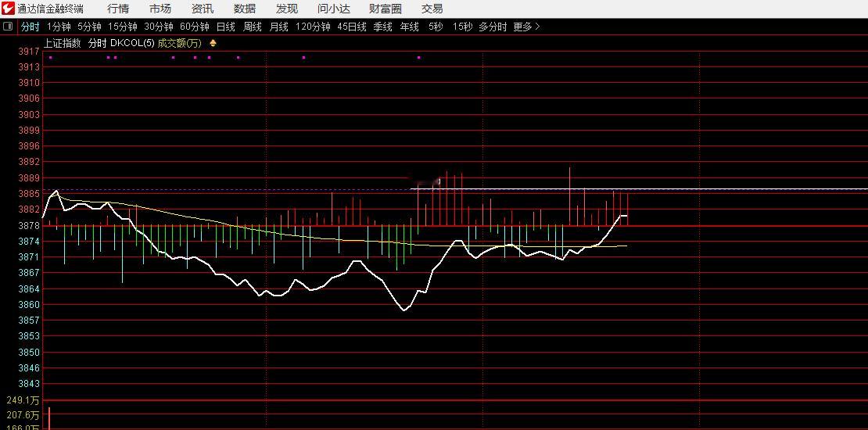Click the 上证指数 title label

63,43
